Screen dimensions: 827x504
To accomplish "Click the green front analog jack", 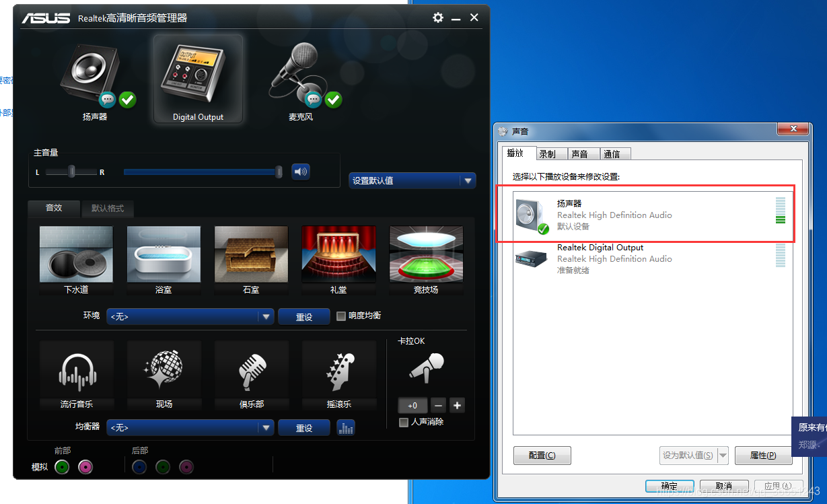I will pyautogui.click(x=62, y=467).
